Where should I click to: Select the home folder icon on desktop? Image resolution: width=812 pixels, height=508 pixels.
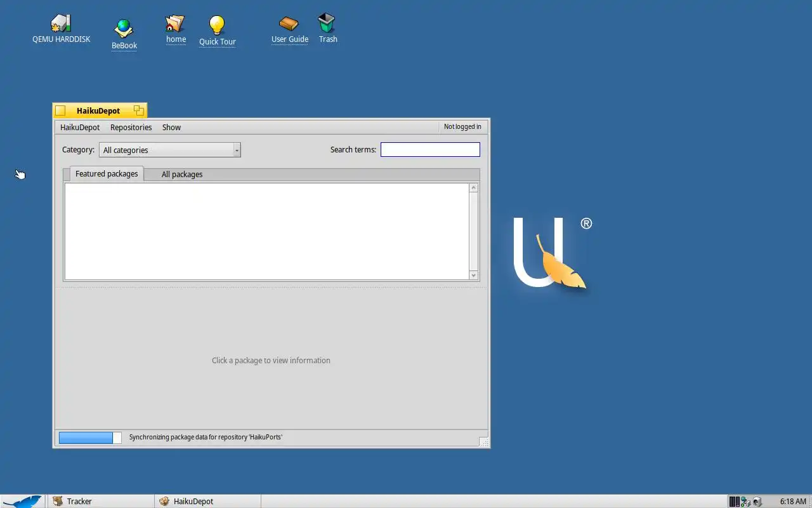point(175,23)
